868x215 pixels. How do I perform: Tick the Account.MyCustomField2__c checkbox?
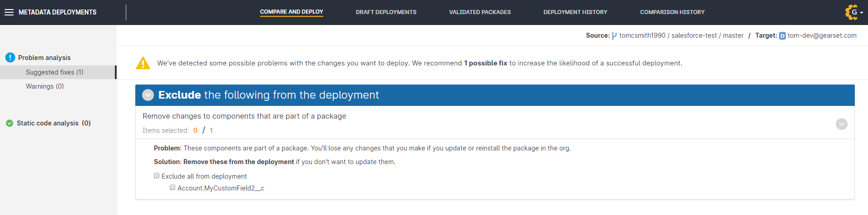point(173,188)
